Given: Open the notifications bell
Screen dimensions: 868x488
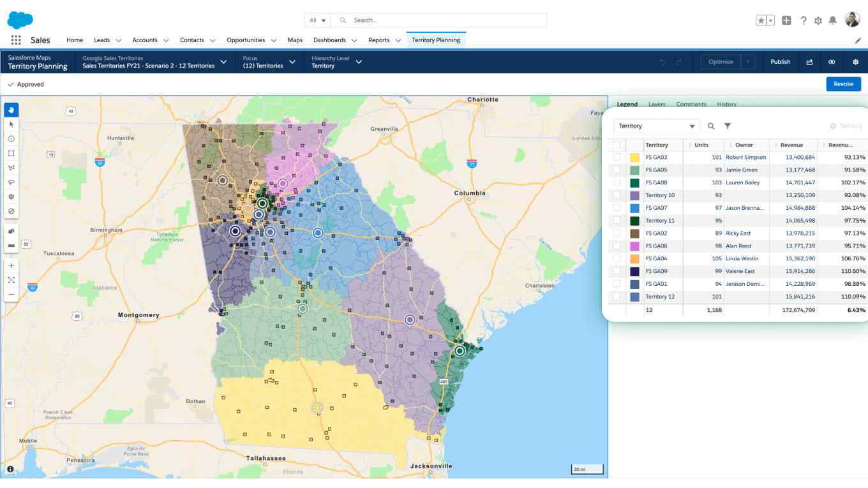Looking at the screenshot, I should [833, 20].
